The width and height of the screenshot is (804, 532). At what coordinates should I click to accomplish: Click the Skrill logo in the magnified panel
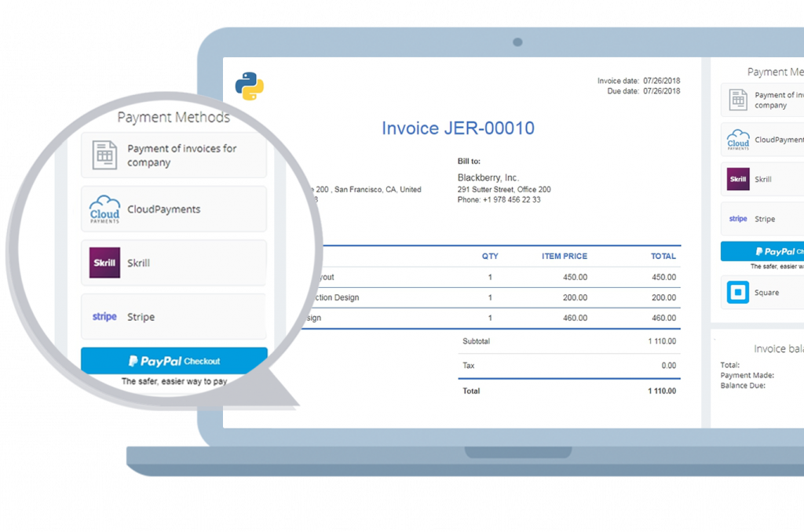tap(103, 262)
